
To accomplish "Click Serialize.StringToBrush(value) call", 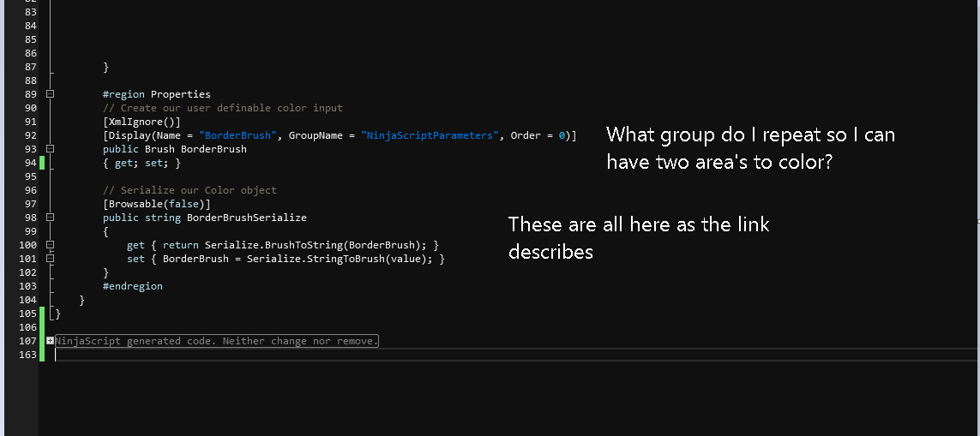I will (338, 259).
